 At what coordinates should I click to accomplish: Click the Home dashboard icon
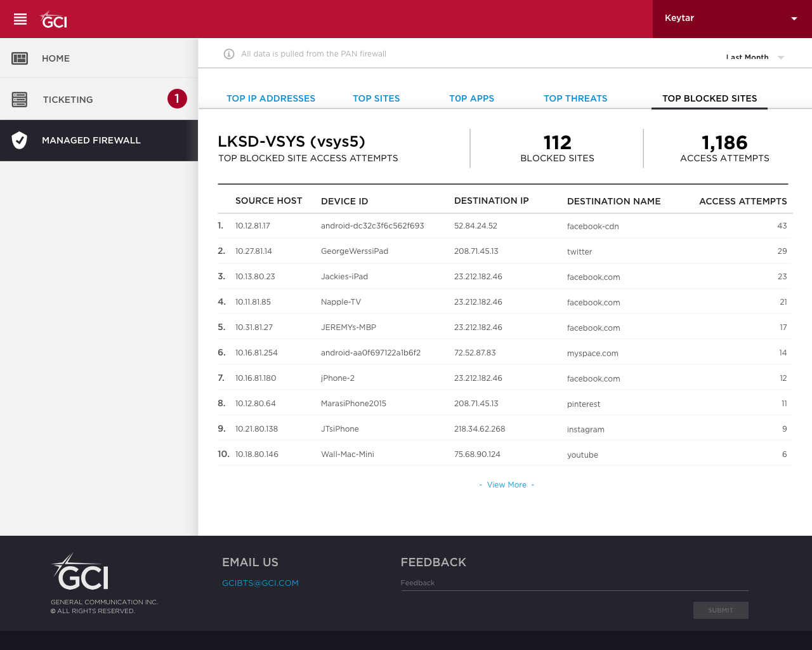pos(20,58)
